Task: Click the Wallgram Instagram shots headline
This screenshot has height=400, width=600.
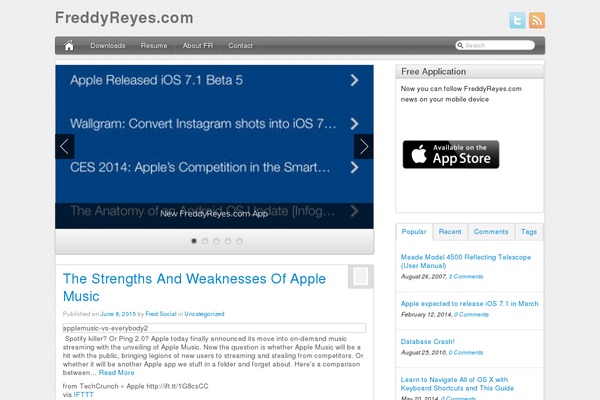Action: (x=203, y=124)
